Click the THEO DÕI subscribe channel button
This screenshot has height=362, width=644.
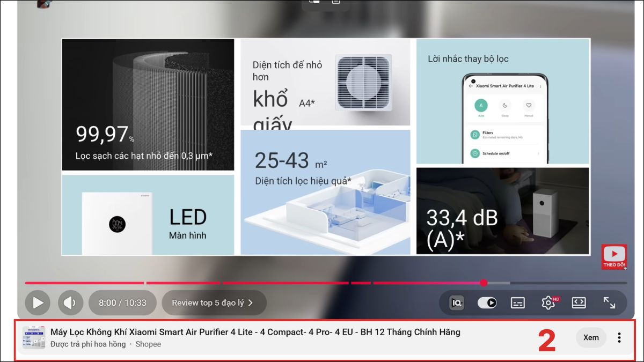tap(614, 256)
